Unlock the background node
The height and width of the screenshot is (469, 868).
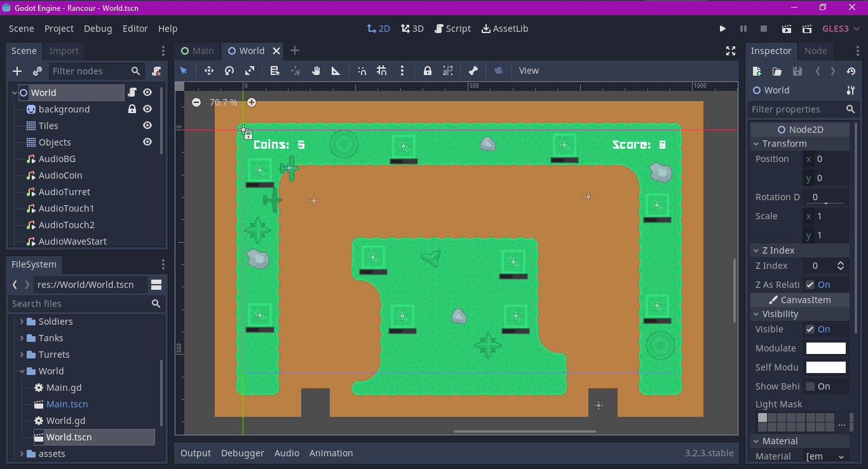pos(132,109)
